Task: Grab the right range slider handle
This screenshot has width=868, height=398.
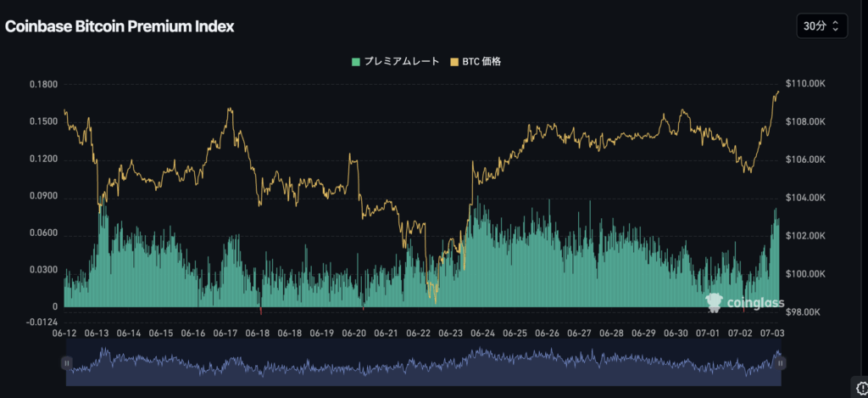Action: [781, 363]
